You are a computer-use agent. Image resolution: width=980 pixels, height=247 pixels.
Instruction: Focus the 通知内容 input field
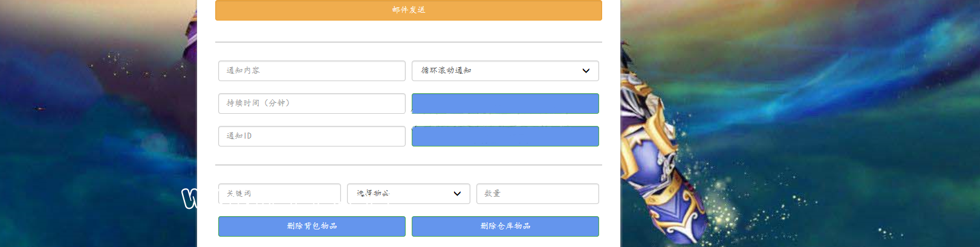pos(311,71)
